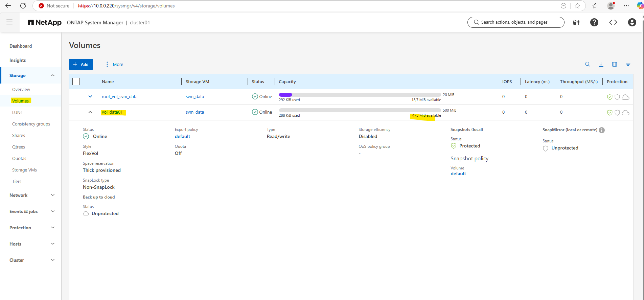Open Storage VMs in sidebar

point(25,170)
